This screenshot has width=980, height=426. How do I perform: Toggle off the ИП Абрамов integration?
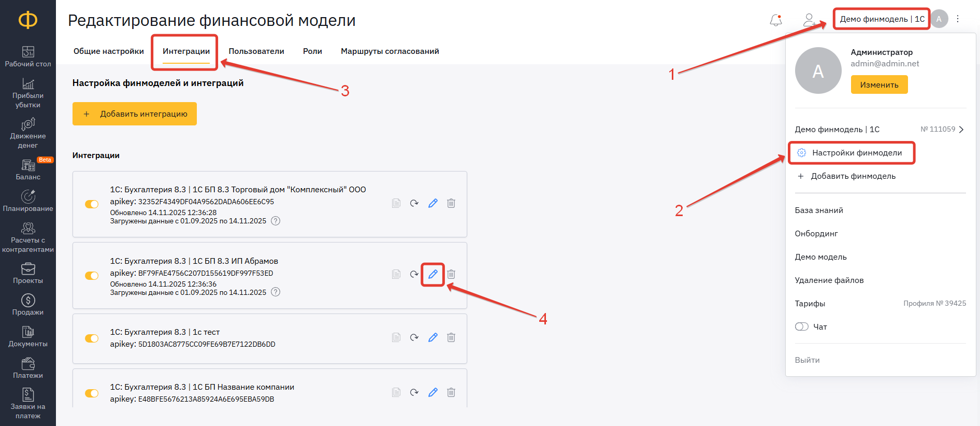(x=92, y=276)
